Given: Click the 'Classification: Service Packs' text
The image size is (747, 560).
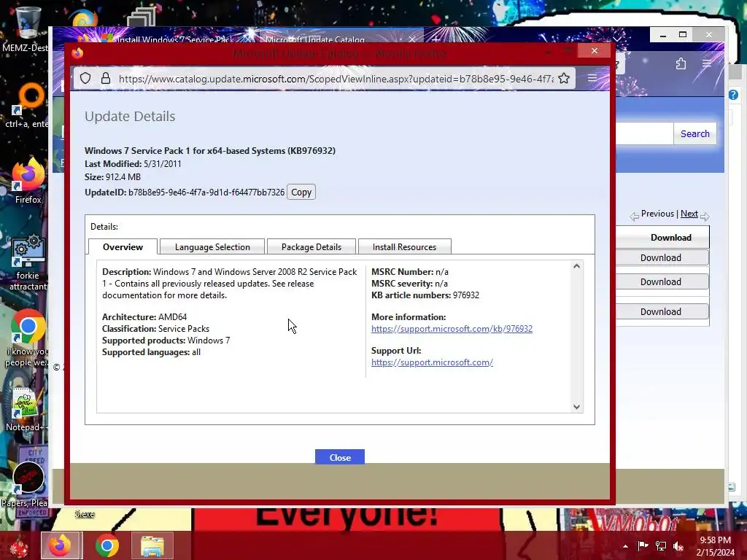Looking at the screenshot, I should click(x=156, y=329).
